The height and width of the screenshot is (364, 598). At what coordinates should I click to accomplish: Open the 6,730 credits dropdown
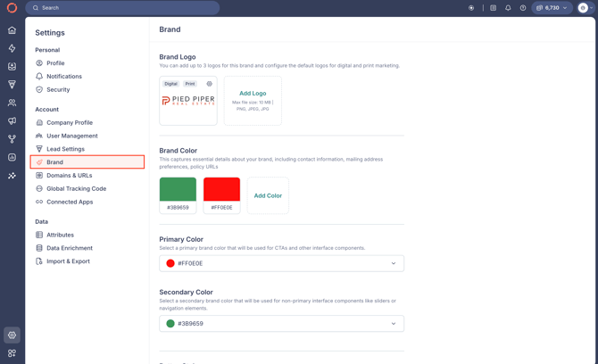552,8
